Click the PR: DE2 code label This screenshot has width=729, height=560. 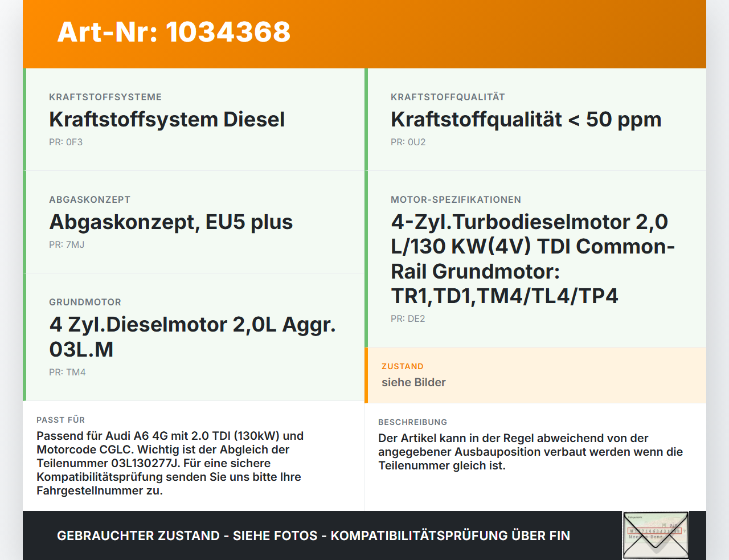click(408, 318)
